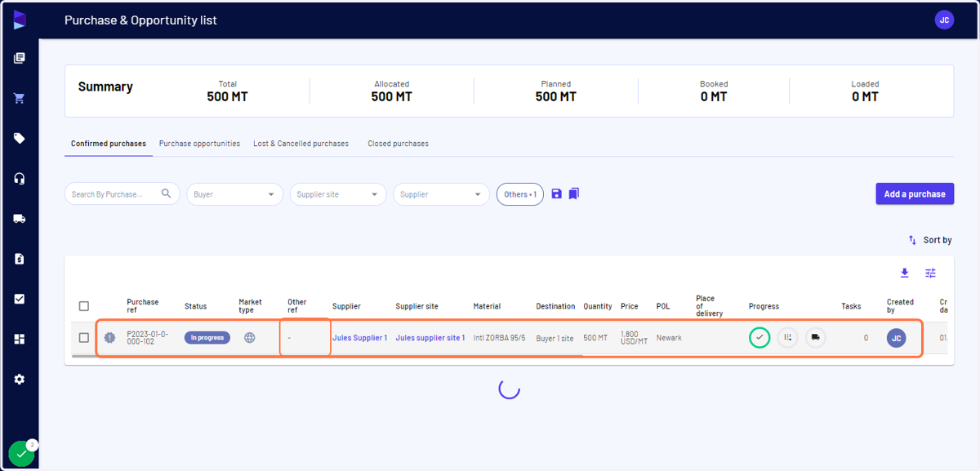Open Jules supplier site 1 link

430,338
